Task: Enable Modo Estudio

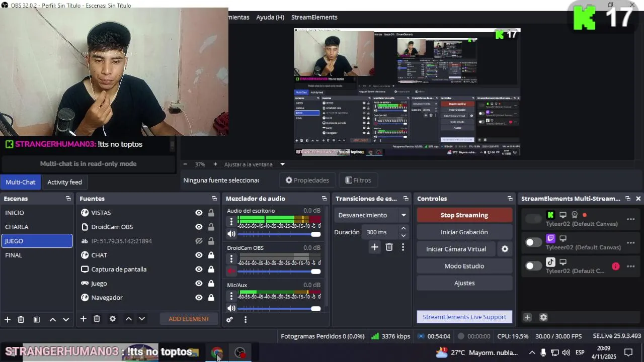Action: tap(464, 266)
